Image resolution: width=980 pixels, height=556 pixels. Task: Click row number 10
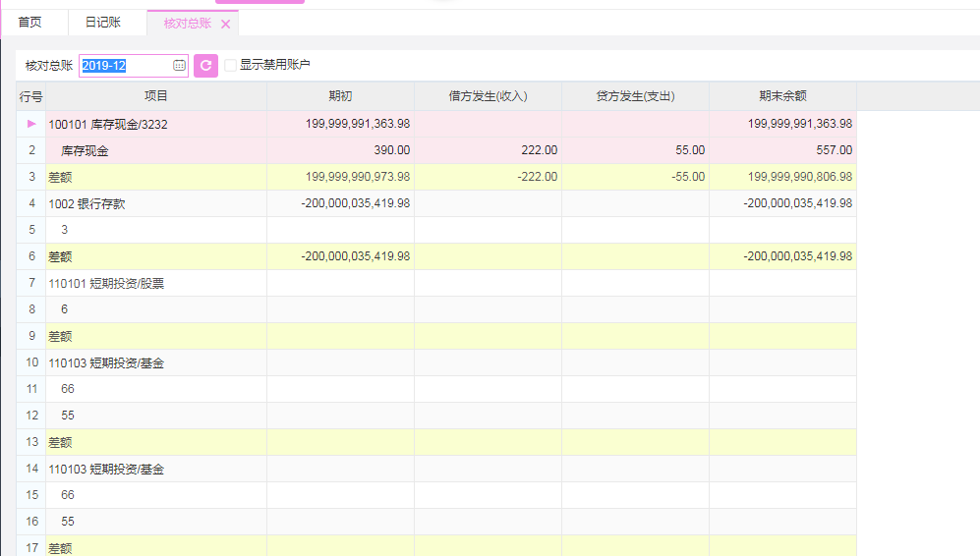[x=31, y=362]
